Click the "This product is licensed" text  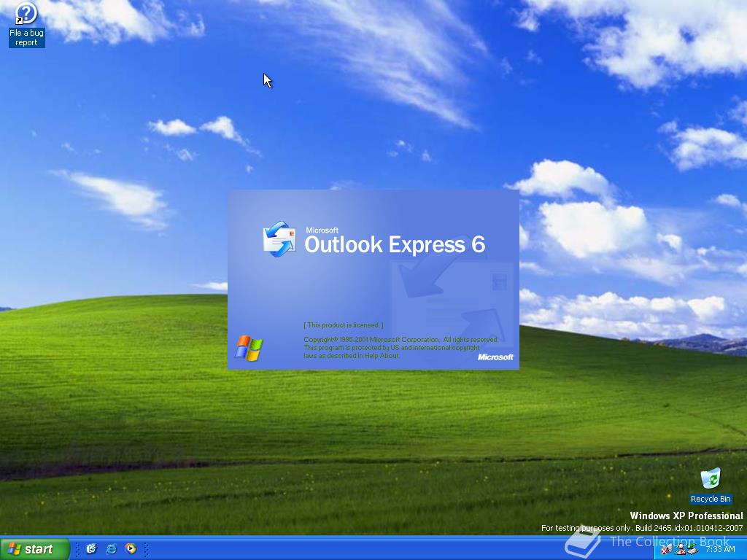click(x=344, y=324)
